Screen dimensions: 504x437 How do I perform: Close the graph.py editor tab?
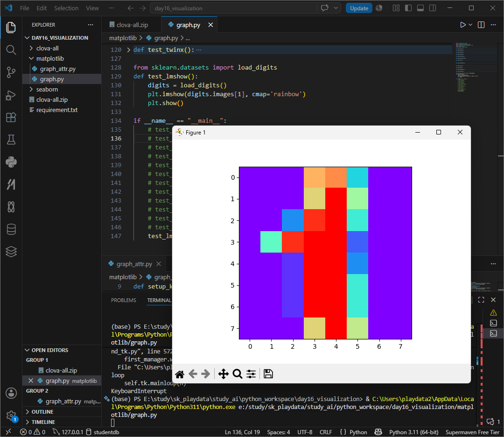210,25
